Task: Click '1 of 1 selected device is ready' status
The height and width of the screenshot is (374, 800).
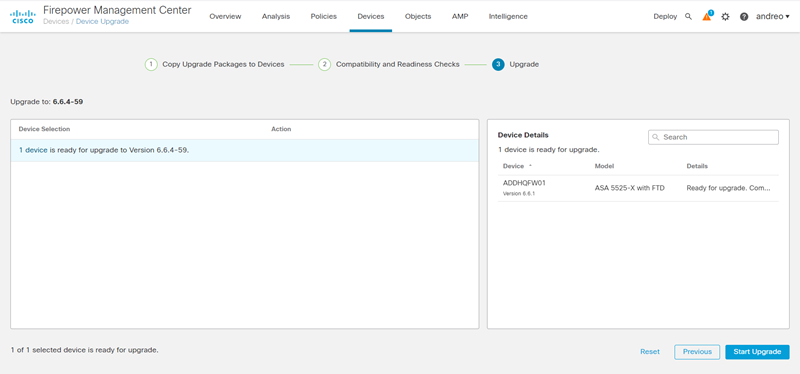Action: (84, 350)
